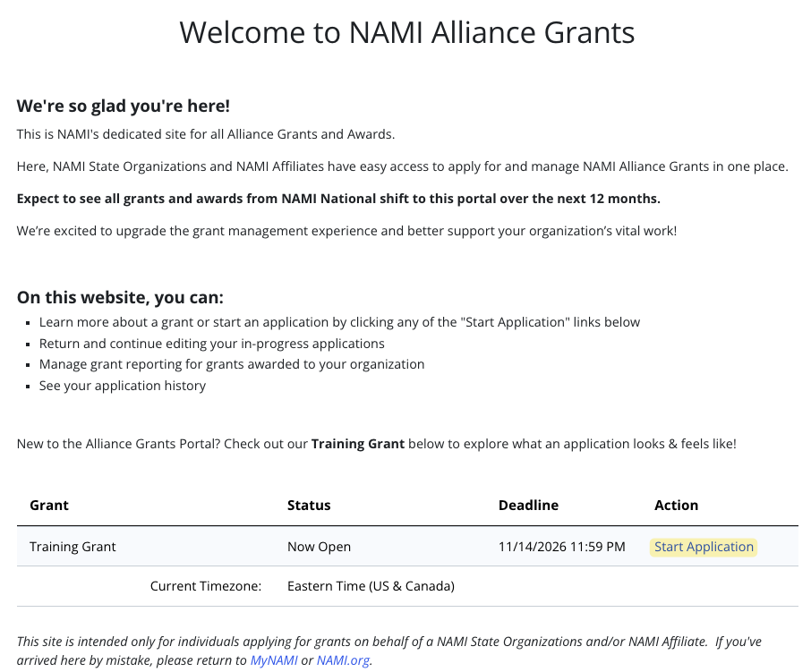
Task: Visit NAMI.org via the footer link
Action: pyautogui.click(x=344, y=660)
